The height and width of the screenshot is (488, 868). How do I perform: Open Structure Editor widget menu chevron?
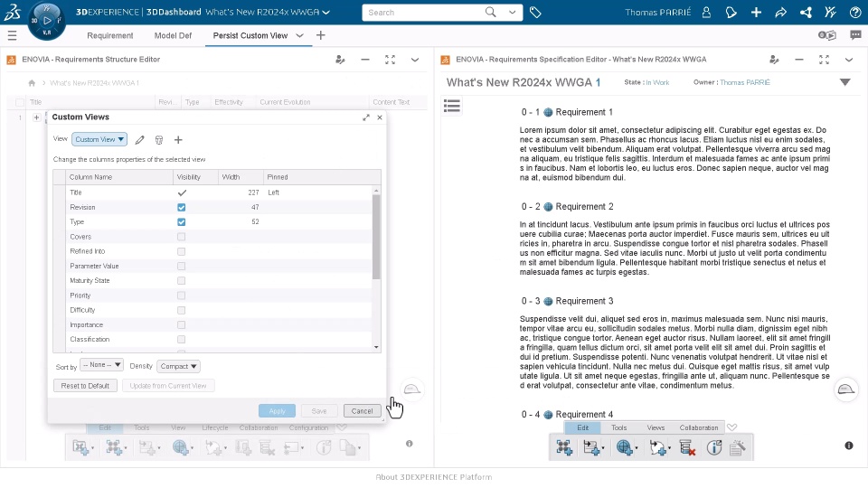(415, 60)
